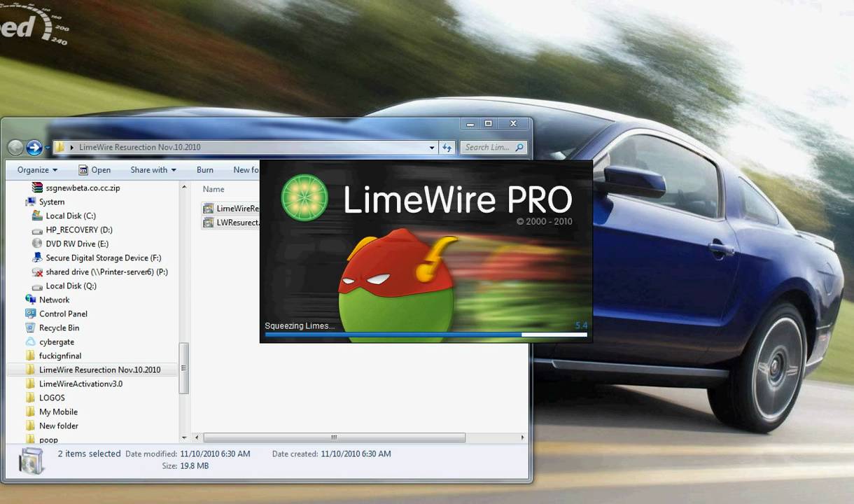Click the refresh button next to address bar
The width and height of the screenshot is (854, 504).
[447, 148]
